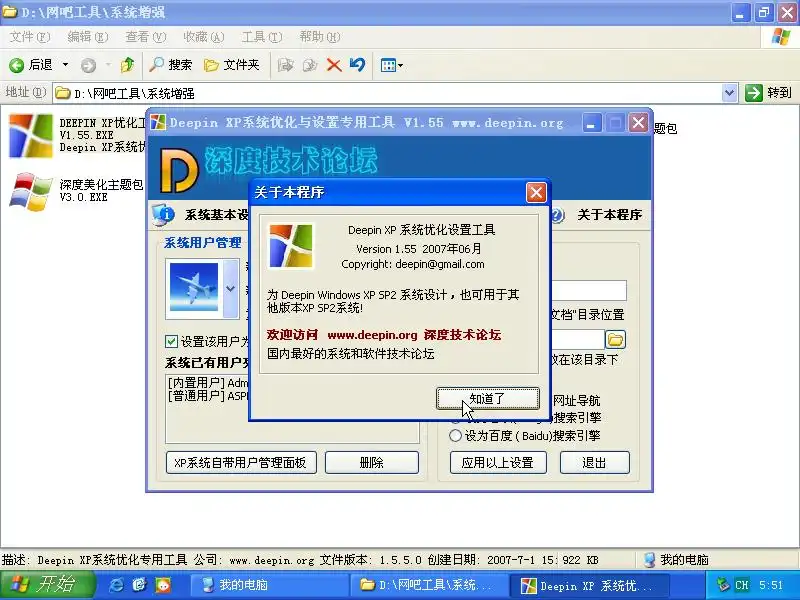Click the Forward arrow icon in Explorer toolbar
Image resolution: width=800 pixels, height=600 pixels.
click(88, 65)
